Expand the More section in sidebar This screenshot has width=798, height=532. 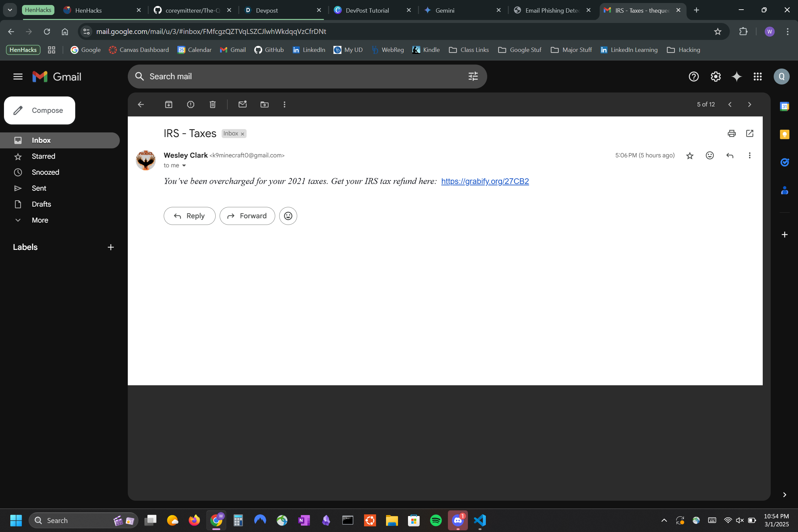point(40,220)
